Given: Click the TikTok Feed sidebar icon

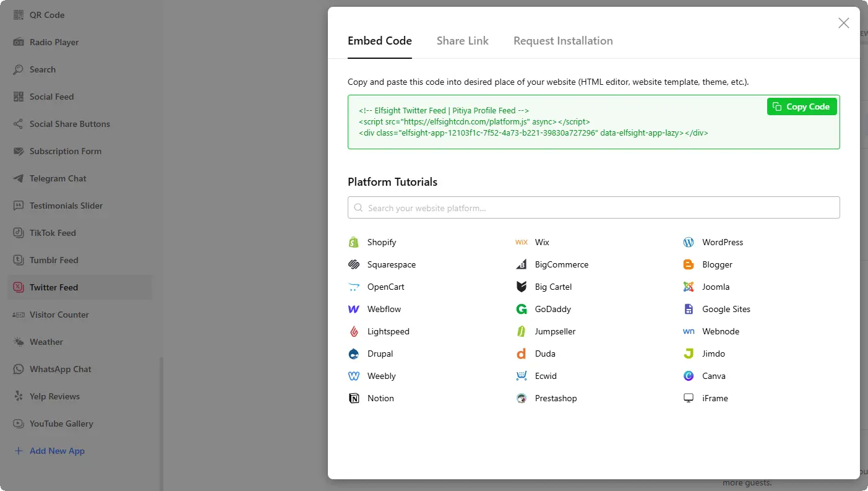Looking at the screenshot, I should pos(19,233).
